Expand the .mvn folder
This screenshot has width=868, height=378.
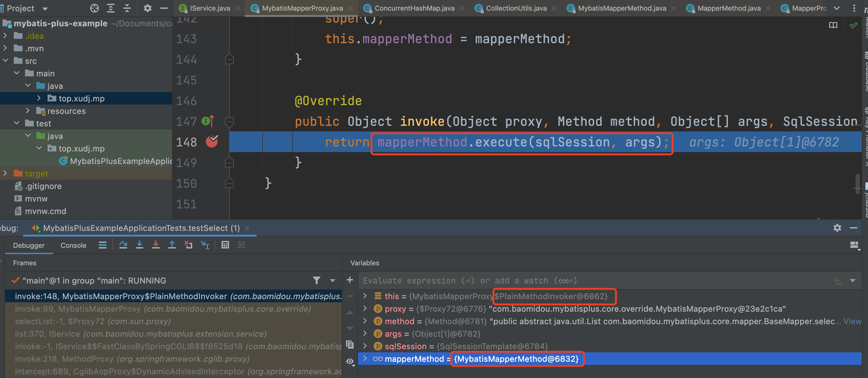5,48
